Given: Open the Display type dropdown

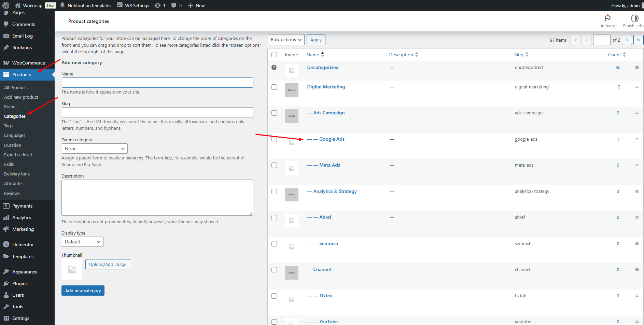Looking at the screenshot, I should click(82, 242).
